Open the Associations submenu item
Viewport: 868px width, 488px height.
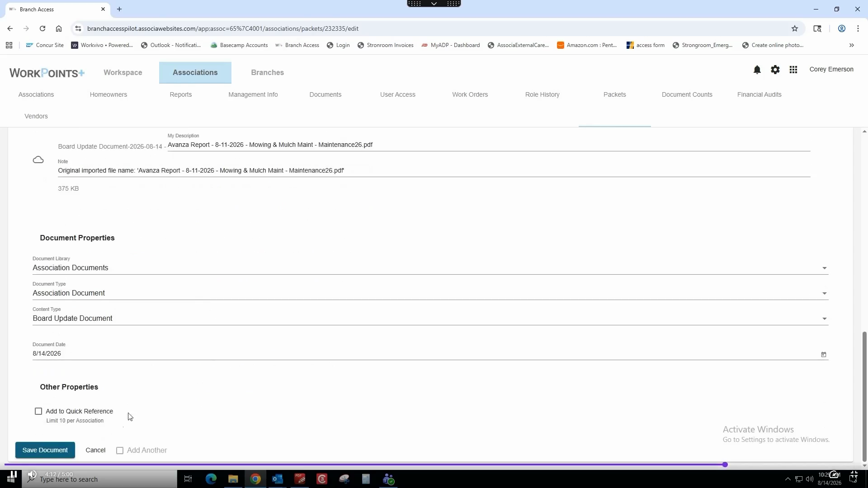coord(36,94)
